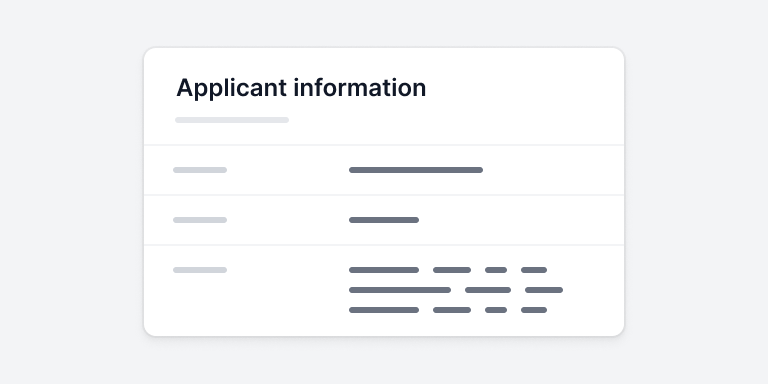Select the first segment of paragraph's bottom line
This screenshot has height=384, width=768.
384,310
